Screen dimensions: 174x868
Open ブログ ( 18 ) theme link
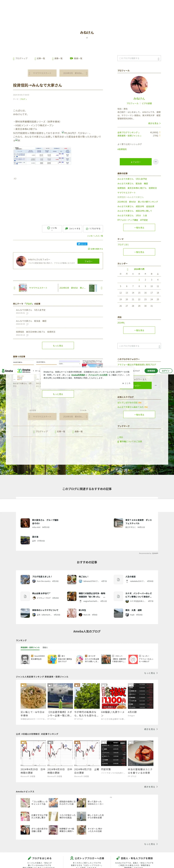point(123,244)
